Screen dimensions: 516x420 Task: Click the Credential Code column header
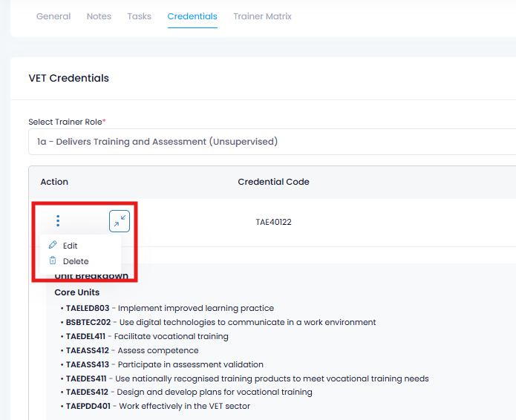pyautogui.click(x=273, y=182)
